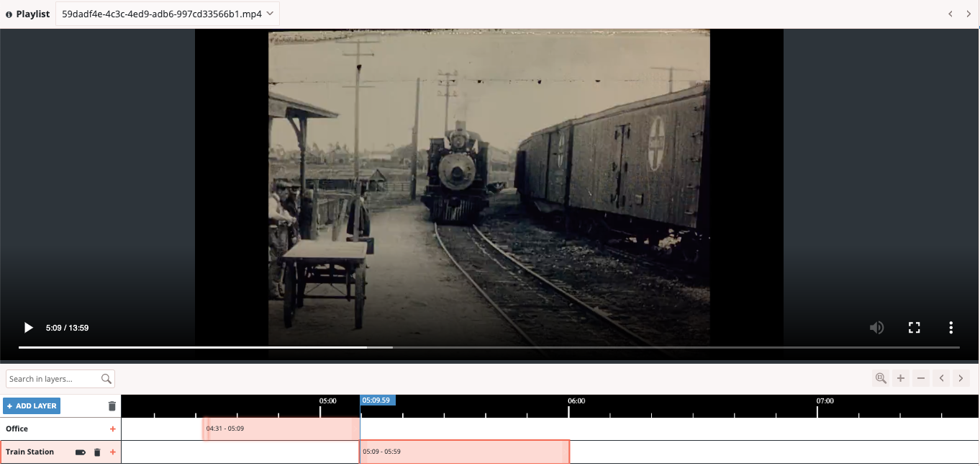Zoom out of the timeline with the minus icon
980x466 pixels.
[920, 378]
